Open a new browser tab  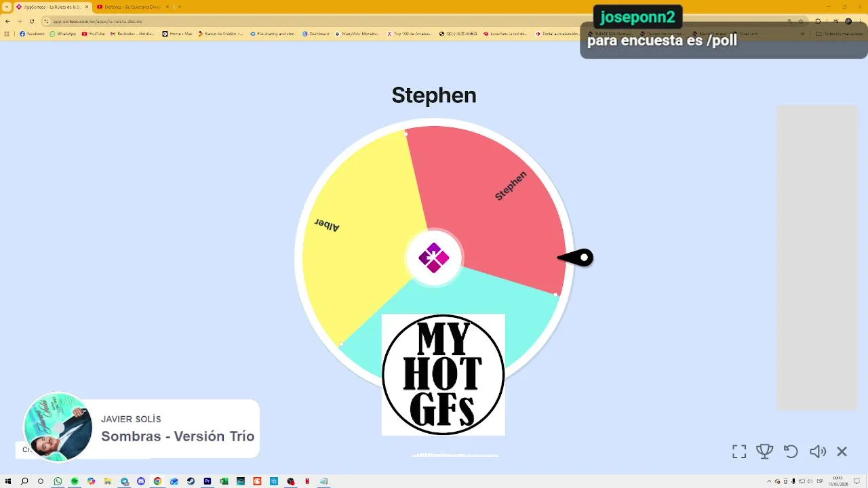click(180, 7)
